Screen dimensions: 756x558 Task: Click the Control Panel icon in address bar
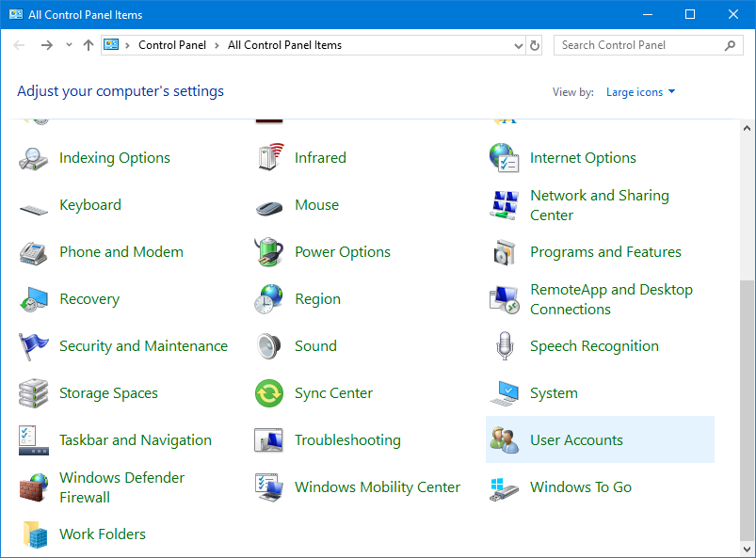(111, 45)
